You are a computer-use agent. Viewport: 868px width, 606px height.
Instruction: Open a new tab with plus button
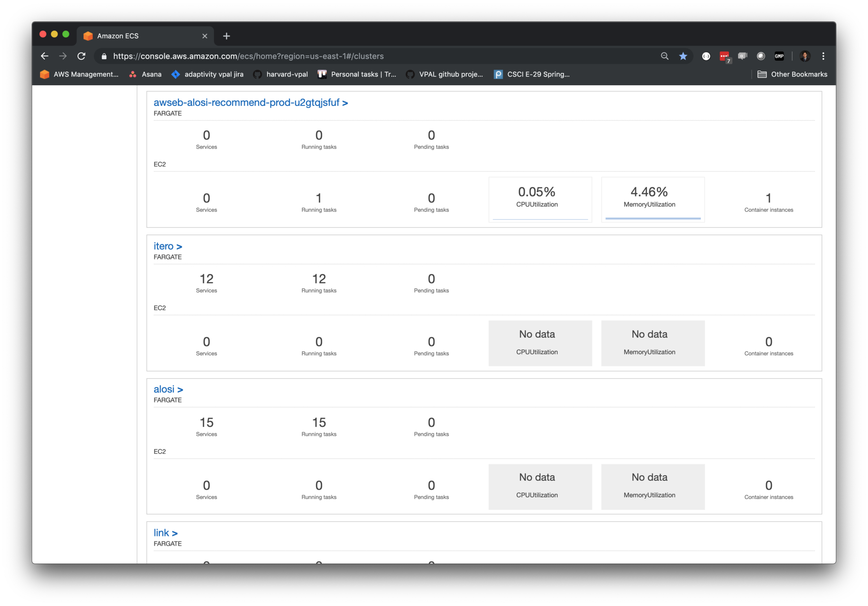coord(226,36)
